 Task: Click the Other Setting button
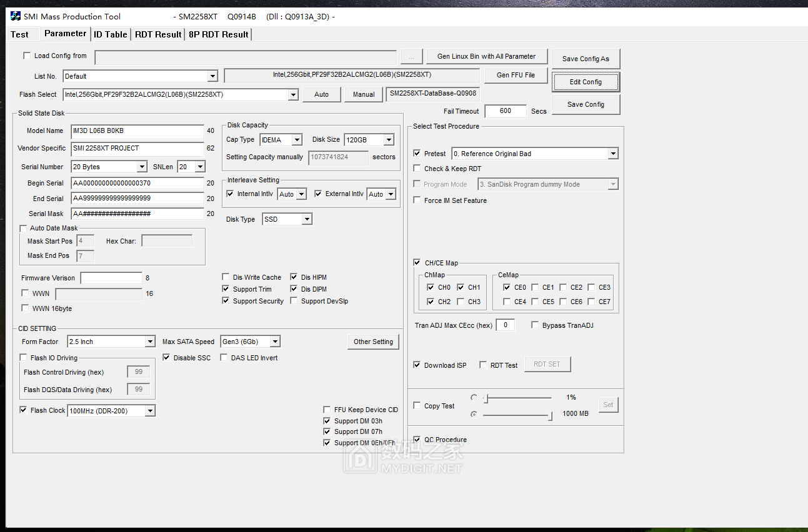pos(373,342)
